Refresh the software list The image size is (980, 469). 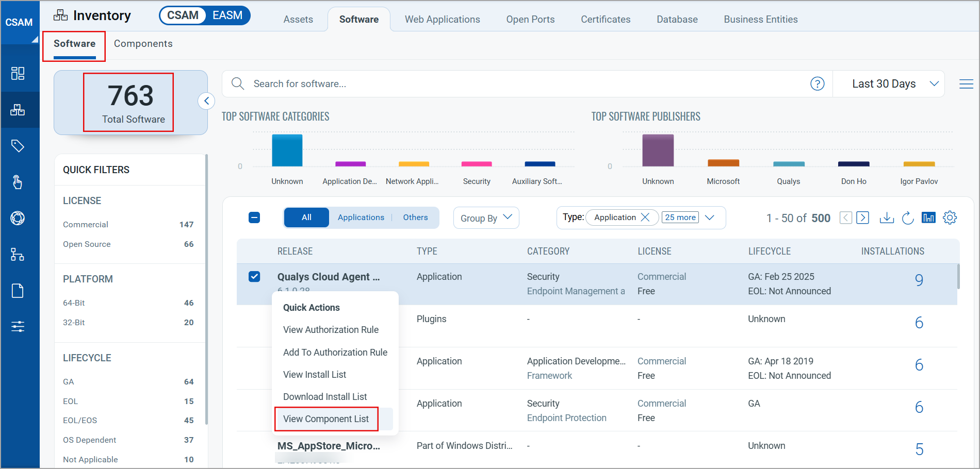[908, 217]
